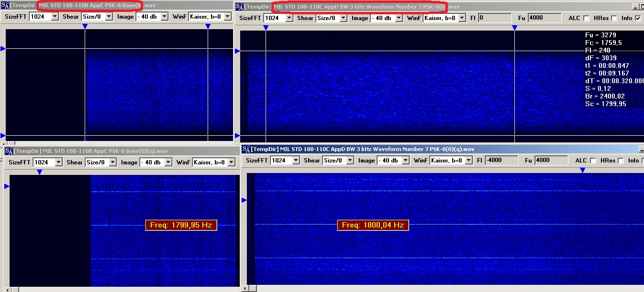Click the lower frequency marker arrow in the top-left spectrogram

coord(3,135)
